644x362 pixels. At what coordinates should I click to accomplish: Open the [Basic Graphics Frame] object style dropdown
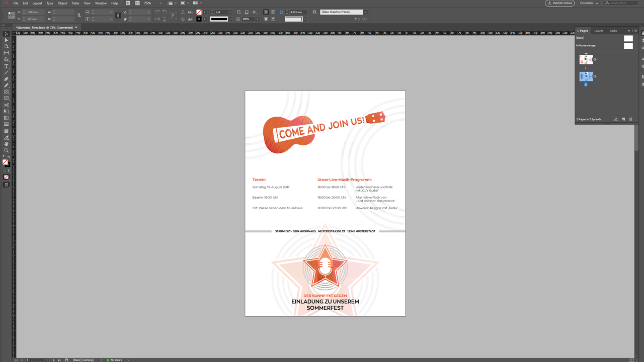tap(365, 12)
